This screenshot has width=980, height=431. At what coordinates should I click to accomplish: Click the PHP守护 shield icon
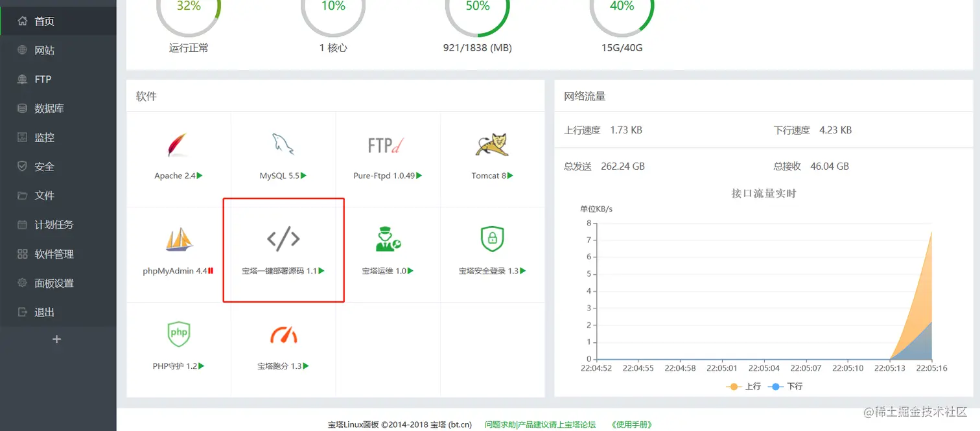click(178, 334)
